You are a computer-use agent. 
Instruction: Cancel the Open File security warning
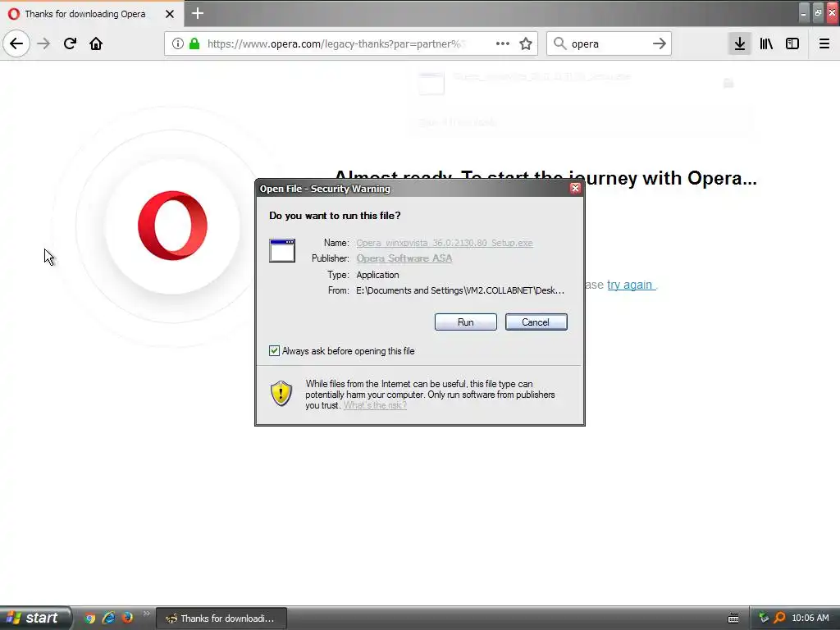pos(536,322)
